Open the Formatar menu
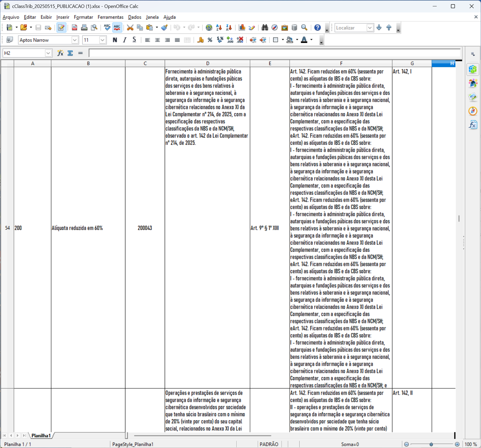The image size is (481, 448). point(83,17)
